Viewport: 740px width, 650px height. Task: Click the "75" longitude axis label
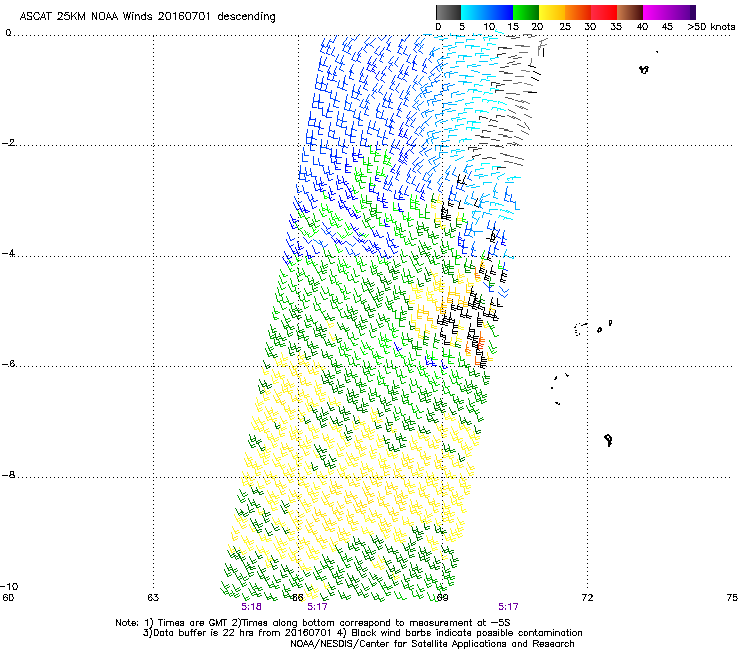[732, 598]
